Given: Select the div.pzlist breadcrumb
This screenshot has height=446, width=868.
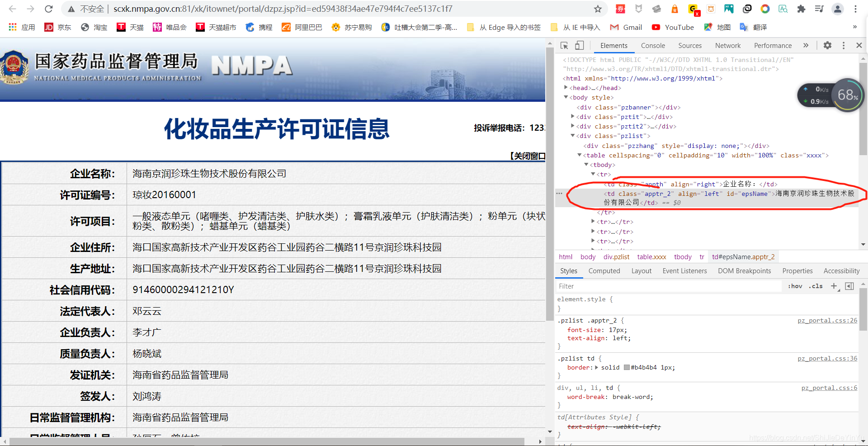Looking at the screenshot, I should [616, 257].
